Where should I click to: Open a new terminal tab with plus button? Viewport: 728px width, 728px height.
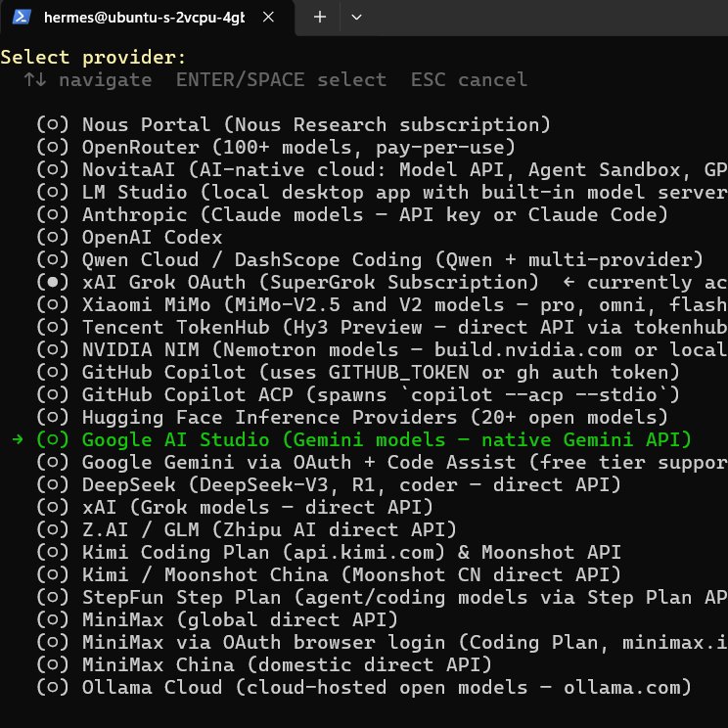[319, 18]
